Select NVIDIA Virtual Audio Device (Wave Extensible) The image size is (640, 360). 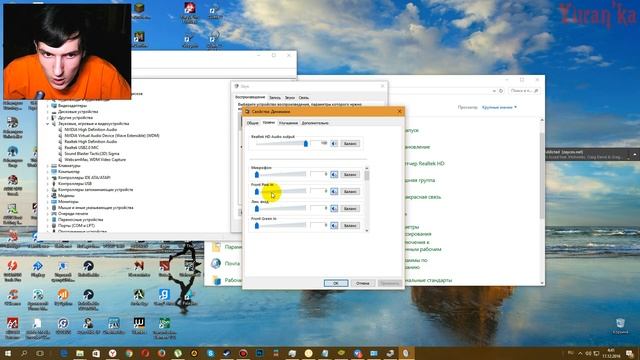pyautogui.click(x=112, y=136)
